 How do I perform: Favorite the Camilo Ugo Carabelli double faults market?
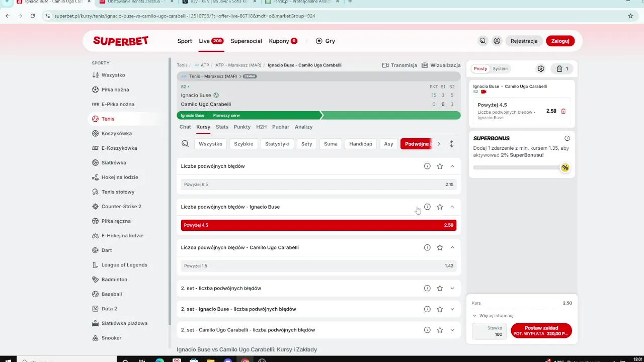coord(440,247)
